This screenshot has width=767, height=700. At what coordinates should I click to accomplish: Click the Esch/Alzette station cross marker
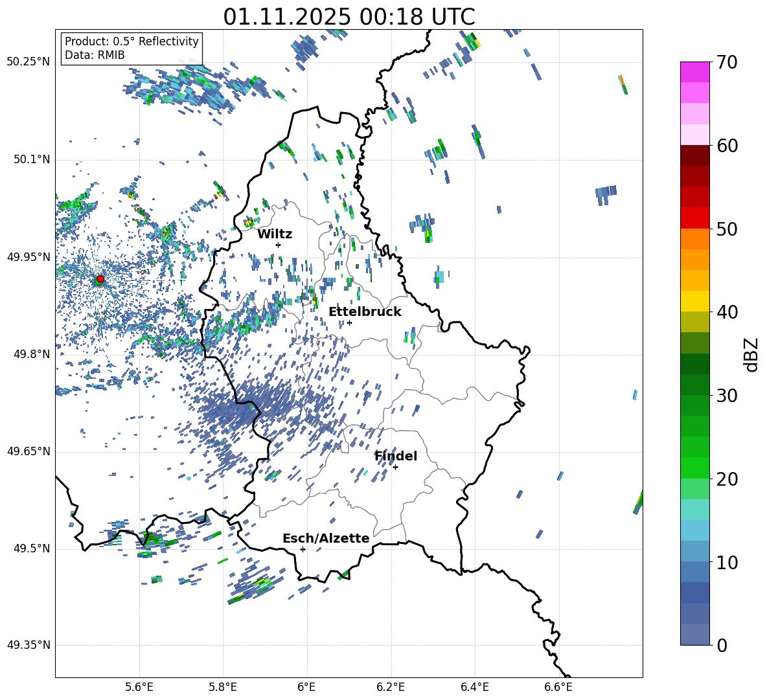coord(303,549)
